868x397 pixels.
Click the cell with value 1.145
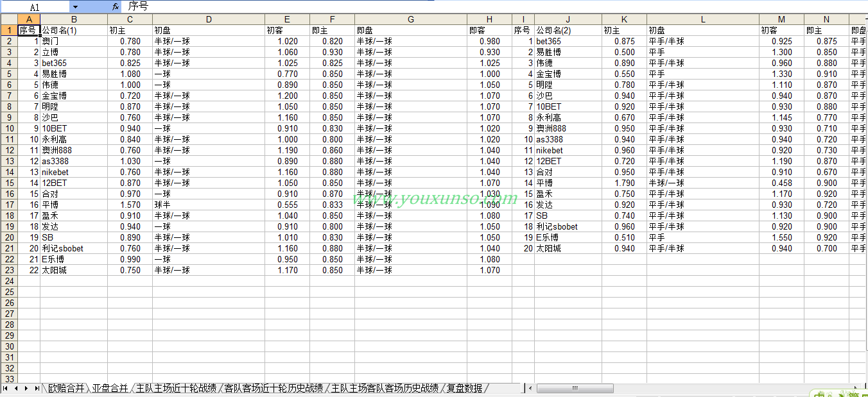[782, 117]
